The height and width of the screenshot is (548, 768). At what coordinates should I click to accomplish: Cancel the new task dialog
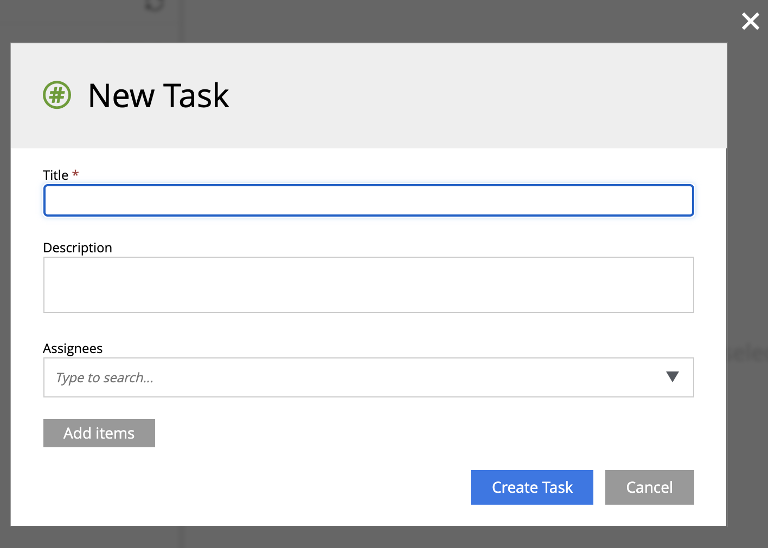click(649, 487)
